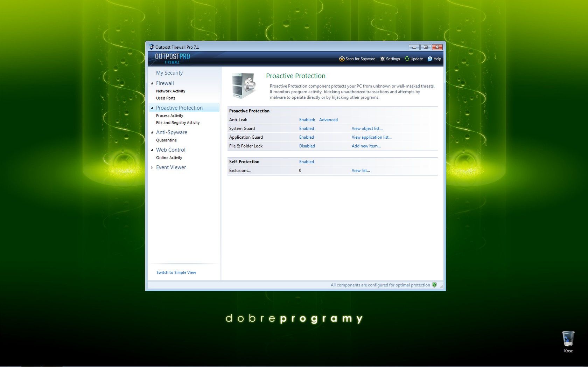Close the Outpost Firewall window
Viewport: 588px width, 367px height.
[437, 47]
